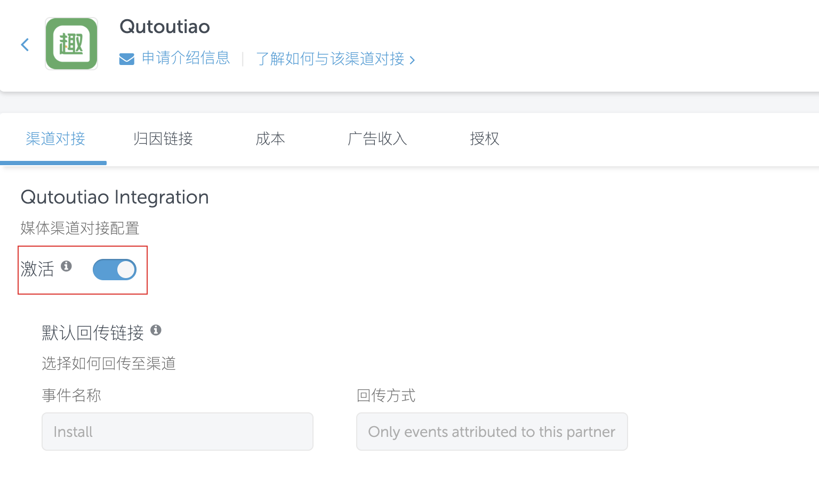This screenshot has height=504, width=819.
Task: Open the 授权 tab
Action: 485,139
